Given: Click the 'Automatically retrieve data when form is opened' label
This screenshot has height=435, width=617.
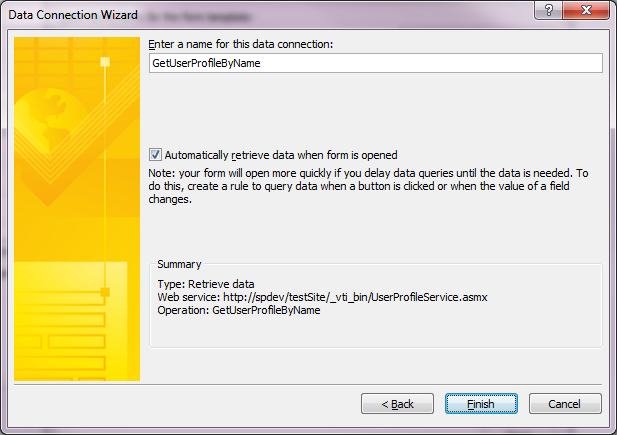Looking at the screenshot, I should click(281, 155).
